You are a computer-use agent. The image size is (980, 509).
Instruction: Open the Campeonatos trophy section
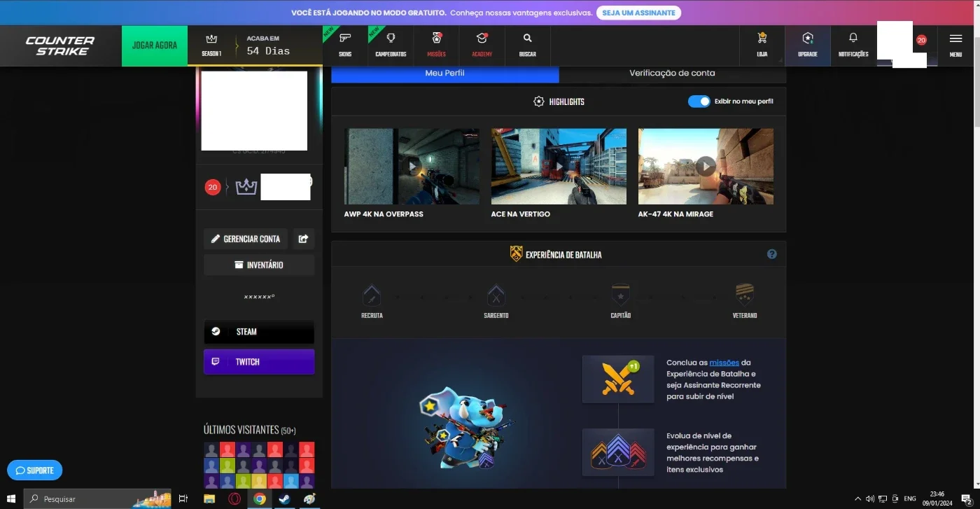pos(391,45)
